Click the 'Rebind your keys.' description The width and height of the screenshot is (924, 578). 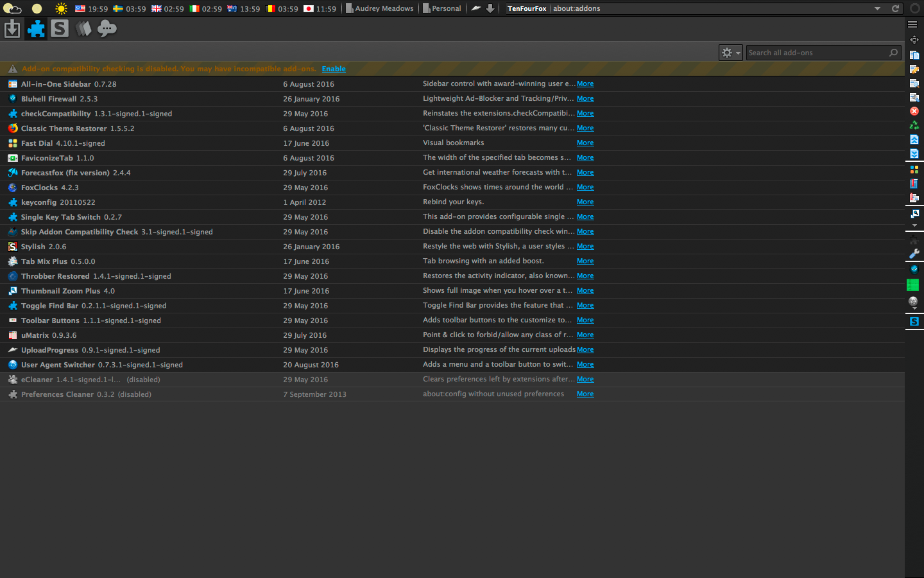pyautogui.click(x=453, y=202)
